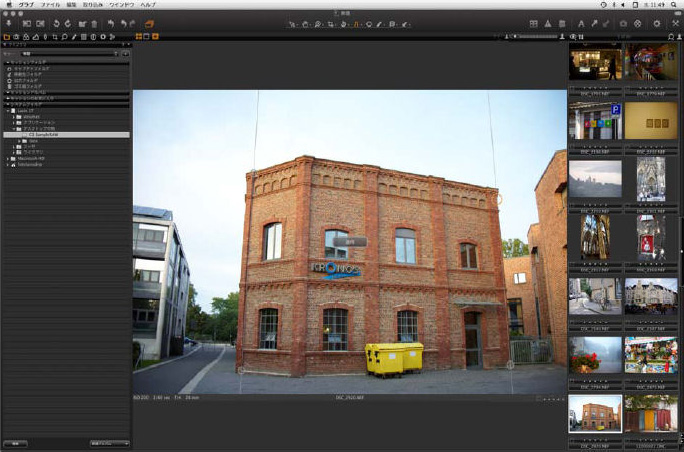The width and height of the screenshot is (684, 452).
Task: Expand the Macintosh HD tree node
Action: [x=9, y=158]
